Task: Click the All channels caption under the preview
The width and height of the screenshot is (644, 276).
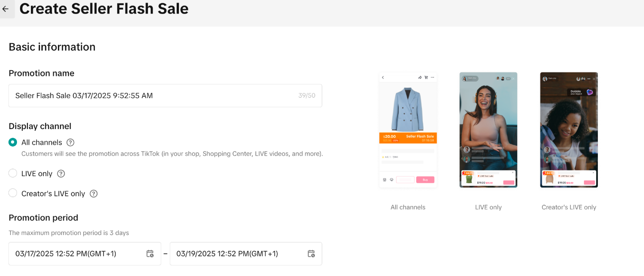Action: [x=408, y=208]
